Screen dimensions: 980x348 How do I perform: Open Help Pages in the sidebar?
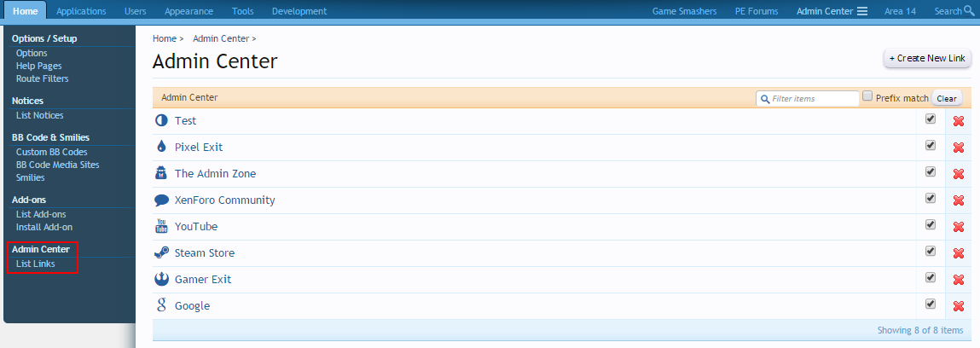[38, 66]
